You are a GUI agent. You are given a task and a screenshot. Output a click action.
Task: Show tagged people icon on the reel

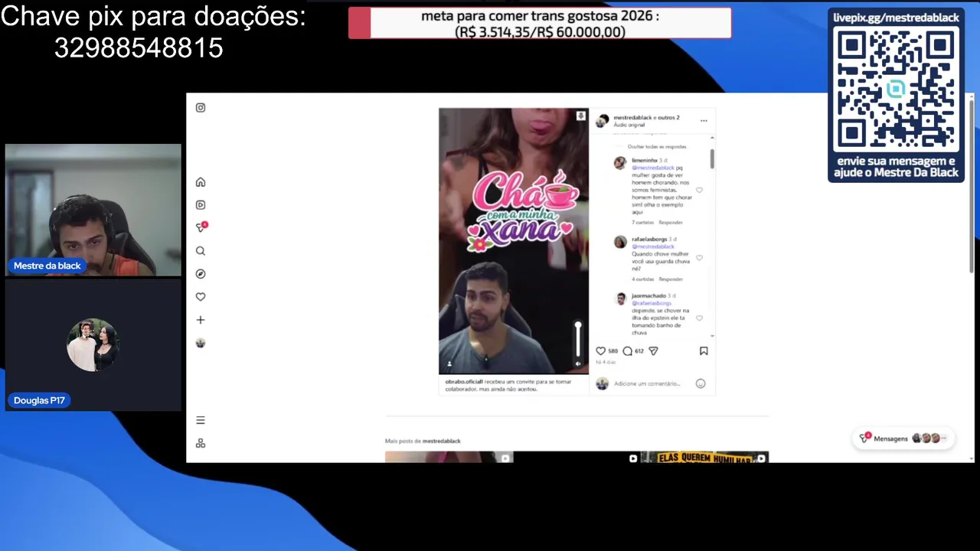click(449, 364)
